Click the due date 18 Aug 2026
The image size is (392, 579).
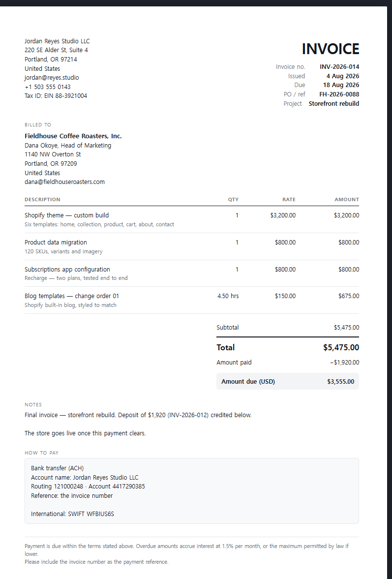click(x=341, y=85)
